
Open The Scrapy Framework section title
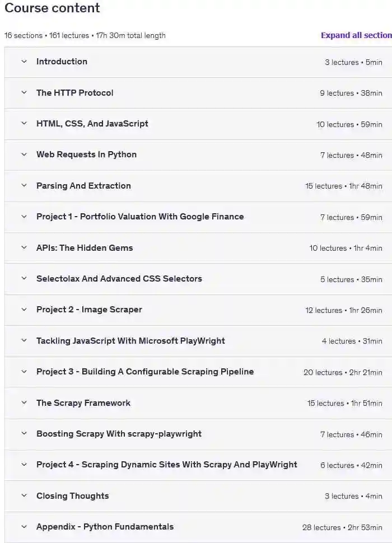point(83,403)
